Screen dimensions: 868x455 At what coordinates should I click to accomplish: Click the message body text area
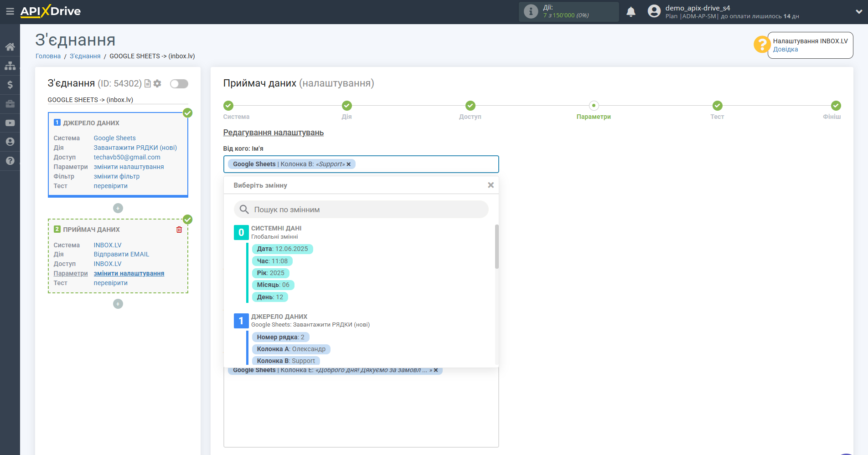coord(361,407)
